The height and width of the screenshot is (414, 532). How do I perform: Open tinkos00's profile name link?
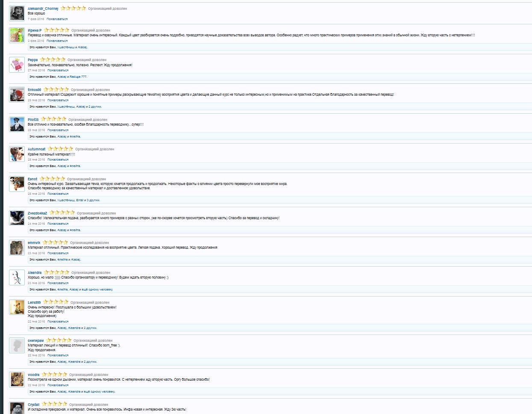34,90
